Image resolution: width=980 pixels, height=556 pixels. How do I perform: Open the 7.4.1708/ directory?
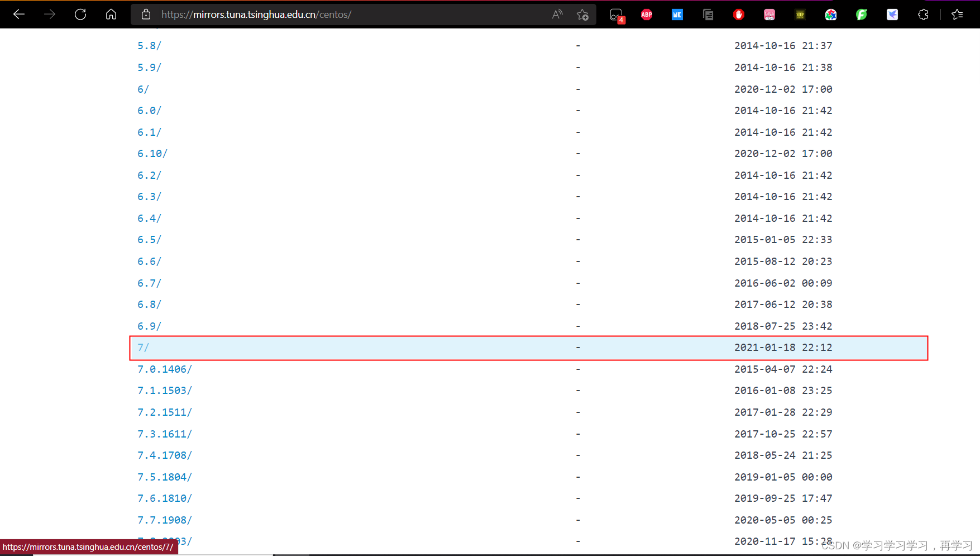pos(165,455)
